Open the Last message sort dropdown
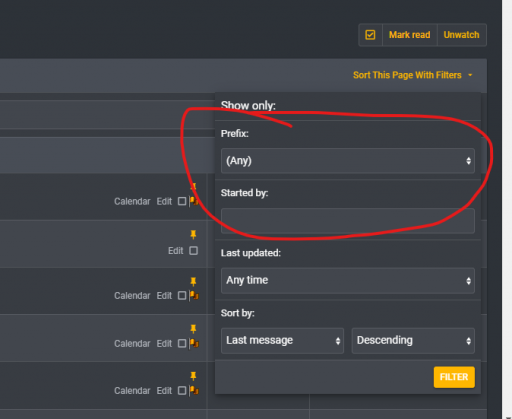Screen dimensions: 512x419 (x=282, y=340)
